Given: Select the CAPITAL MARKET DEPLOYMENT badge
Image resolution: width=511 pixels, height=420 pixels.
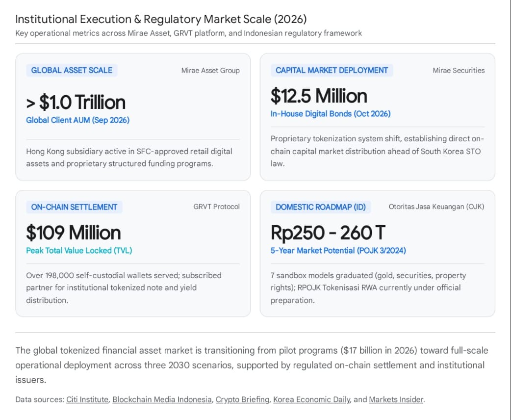Looking at the screenshot, I should pyautogui.click(x=332, y=71).
